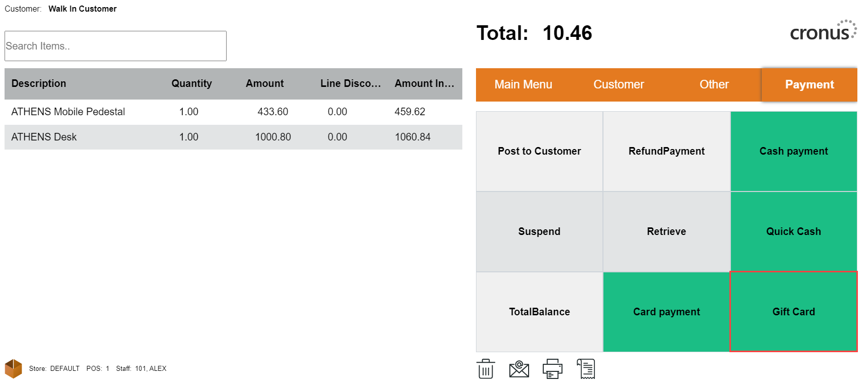Click the cronus logo
This screenshot has width=868, height=383.
823,31
